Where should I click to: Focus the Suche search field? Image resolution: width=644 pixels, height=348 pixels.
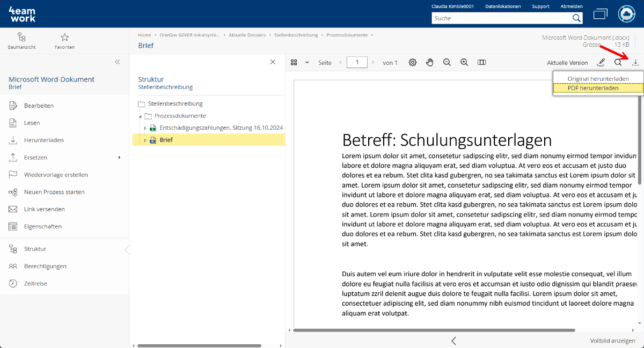501,18
